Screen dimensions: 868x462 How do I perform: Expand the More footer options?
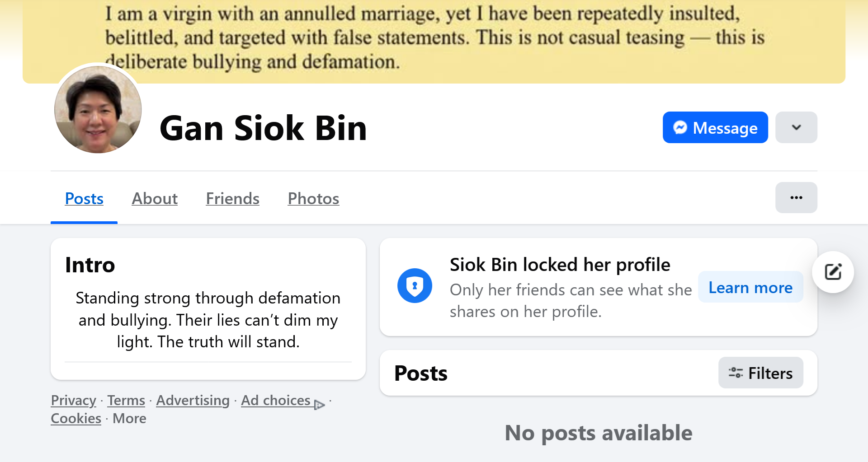(x=129, y=419)
